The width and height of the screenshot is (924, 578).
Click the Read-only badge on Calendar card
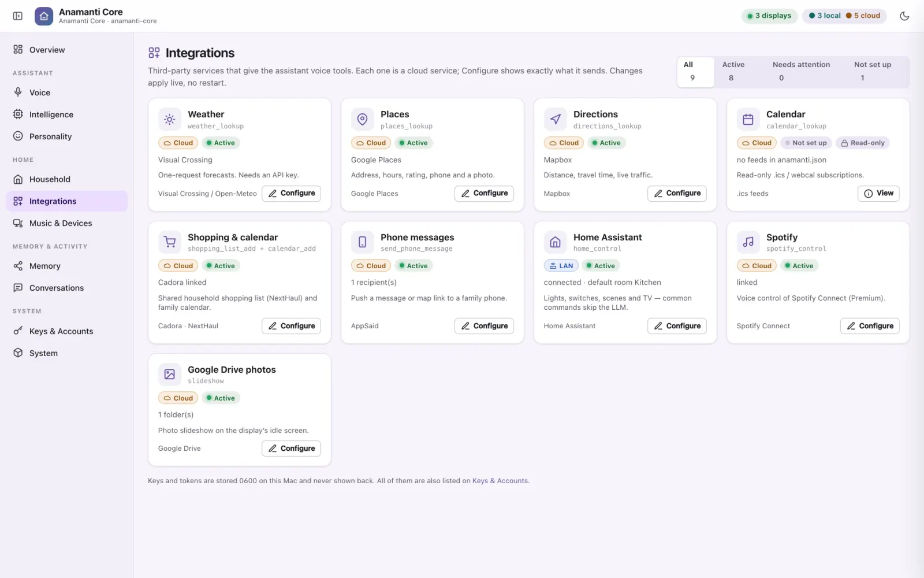[x=862, y=143]
